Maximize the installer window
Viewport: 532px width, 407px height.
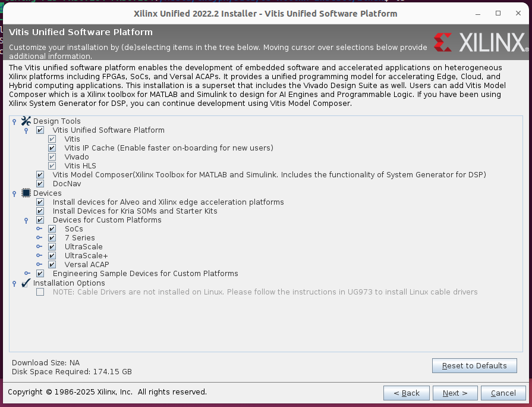click(498, 13)
